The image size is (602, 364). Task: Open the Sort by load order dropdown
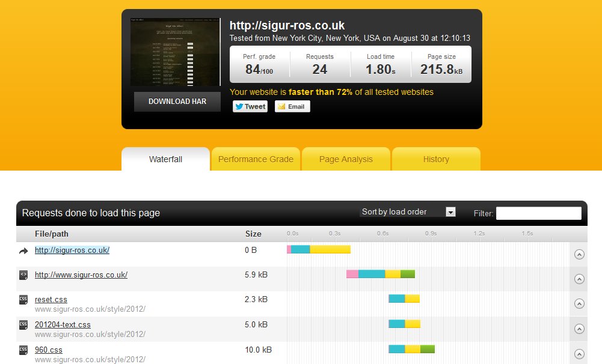[x=408, y=211]
